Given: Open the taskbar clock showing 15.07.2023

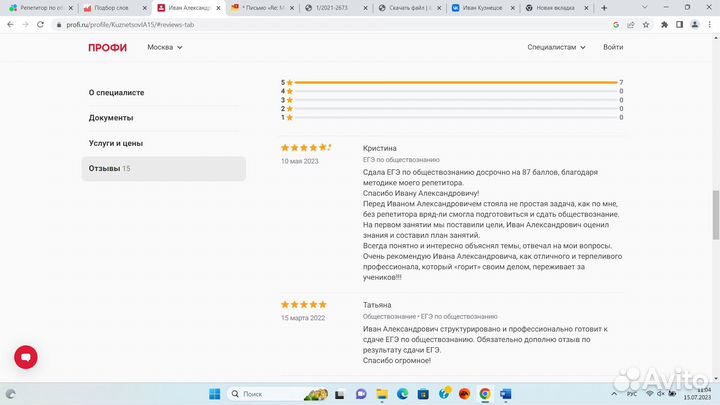Looking at the screenshot, I should point(697,394).
